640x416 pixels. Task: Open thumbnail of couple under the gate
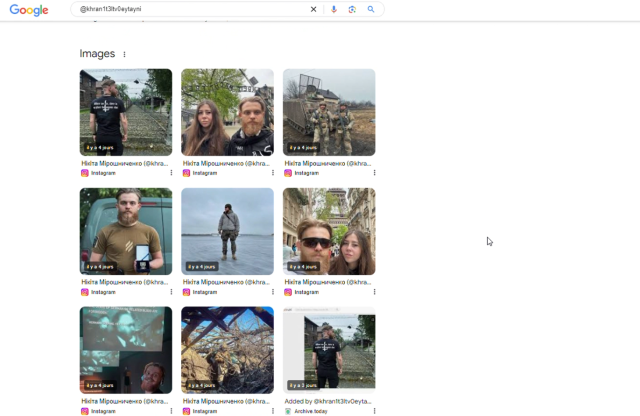pyautogui.click(x=227, y=112)
